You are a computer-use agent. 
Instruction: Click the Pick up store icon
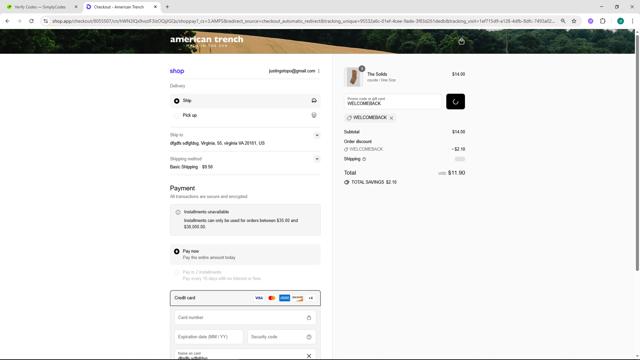pyautogui.click(x=314, y=115)
